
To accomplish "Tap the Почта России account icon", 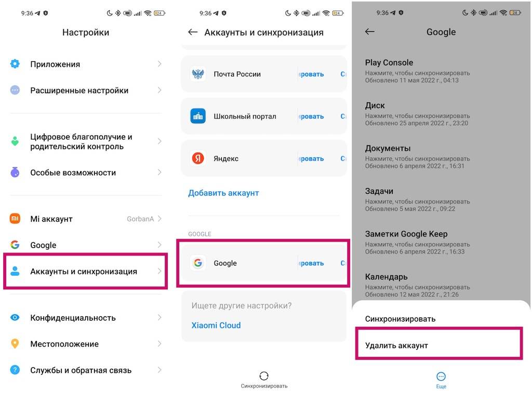I will coord(198,74).
